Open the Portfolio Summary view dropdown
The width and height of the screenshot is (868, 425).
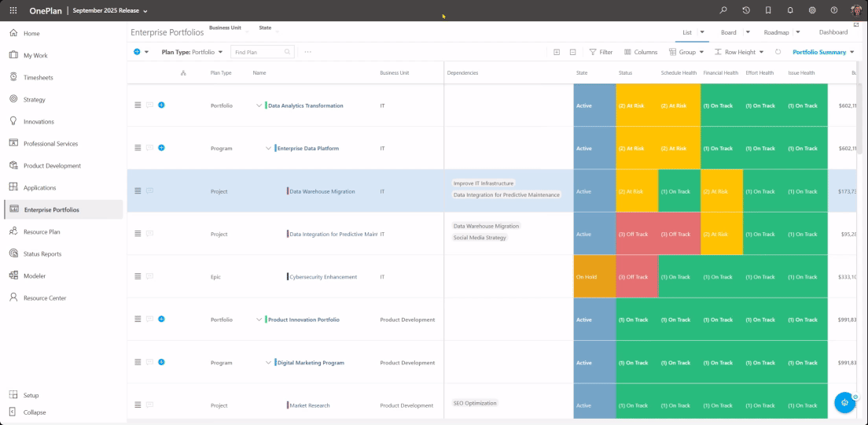823,52
